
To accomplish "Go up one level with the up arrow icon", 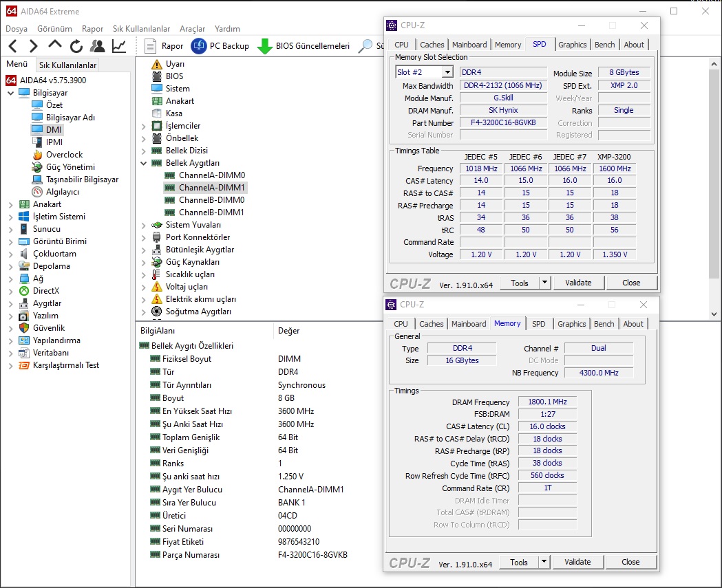I will 55,45.
